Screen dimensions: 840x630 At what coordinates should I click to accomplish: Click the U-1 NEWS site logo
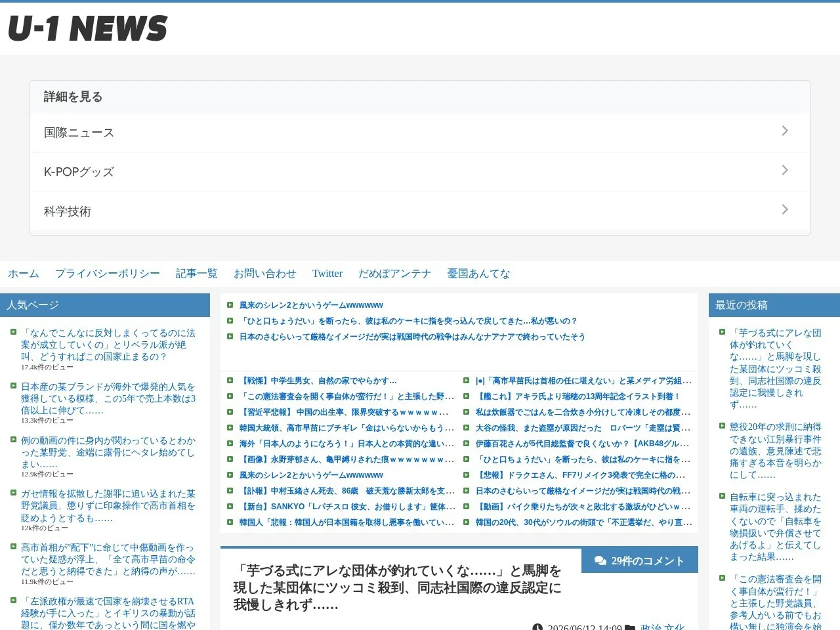88,28
